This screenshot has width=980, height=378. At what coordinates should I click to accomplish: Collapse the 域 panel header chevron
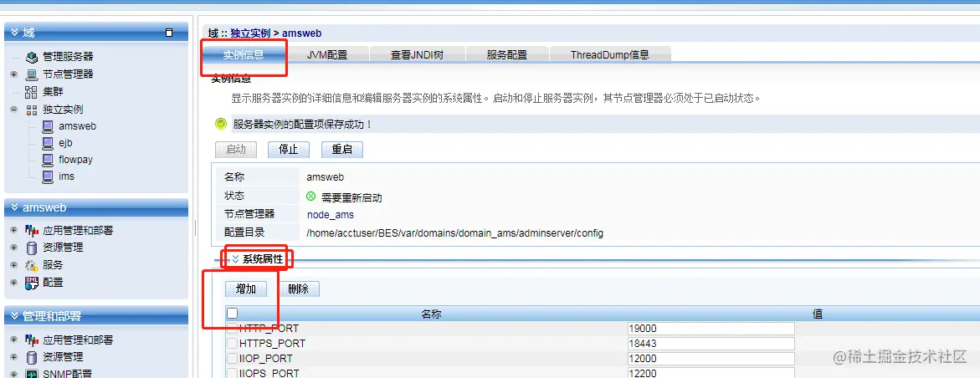(x=15, y=33)
